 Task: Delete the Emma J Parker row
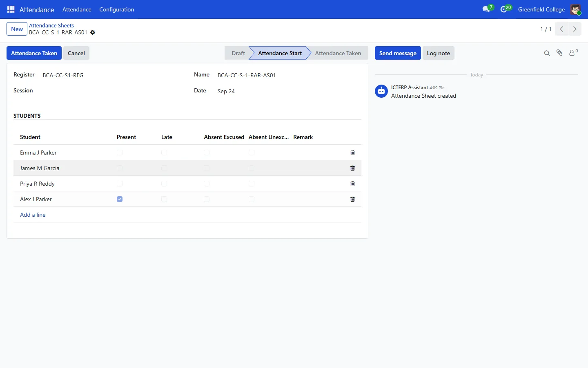(352, 153)
